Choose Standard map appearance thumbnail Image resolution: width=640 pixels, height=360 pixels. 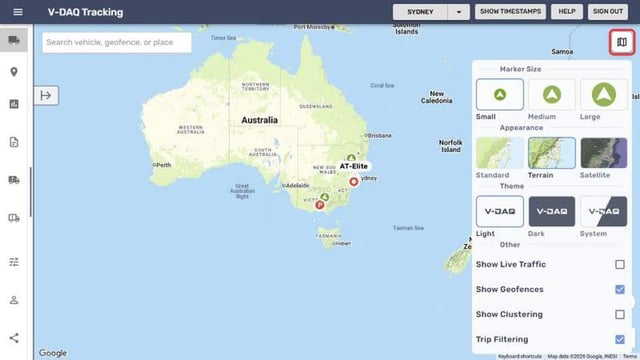[500, 153]
